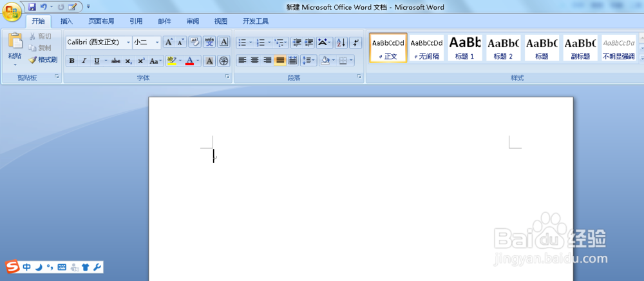Select 标题 2 style
Screen dimensions: 644x281
tap(503, 48)
